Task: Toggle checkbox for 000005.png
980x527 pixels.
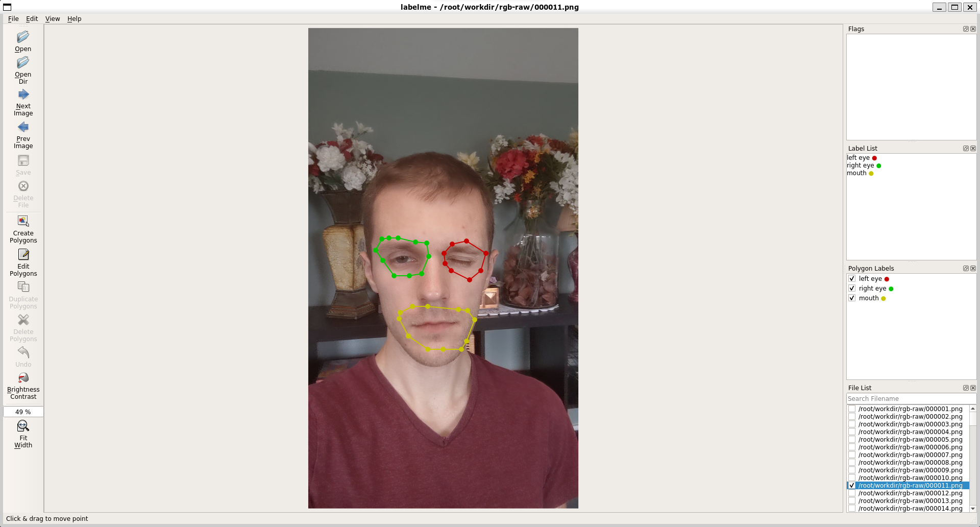Action: [x=852, y=440]
